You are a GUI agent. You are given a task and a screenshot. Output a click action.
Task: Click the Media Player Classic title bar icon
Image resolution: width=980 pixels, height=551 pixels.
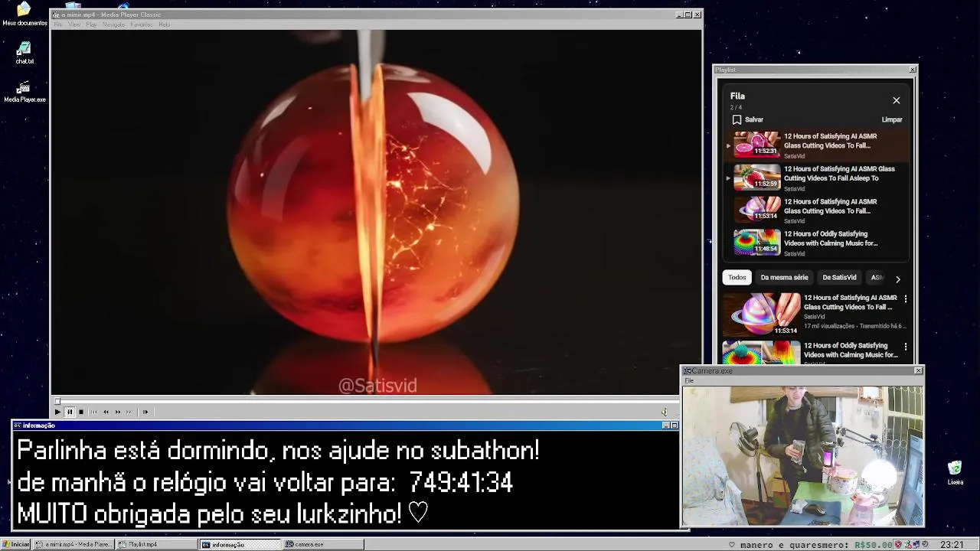55,15
